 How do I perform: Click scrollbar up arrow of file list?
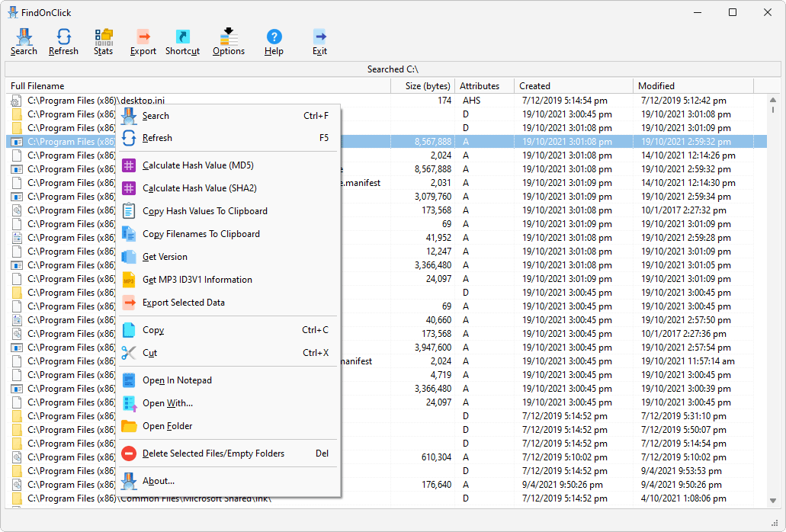tap(773, 100)
